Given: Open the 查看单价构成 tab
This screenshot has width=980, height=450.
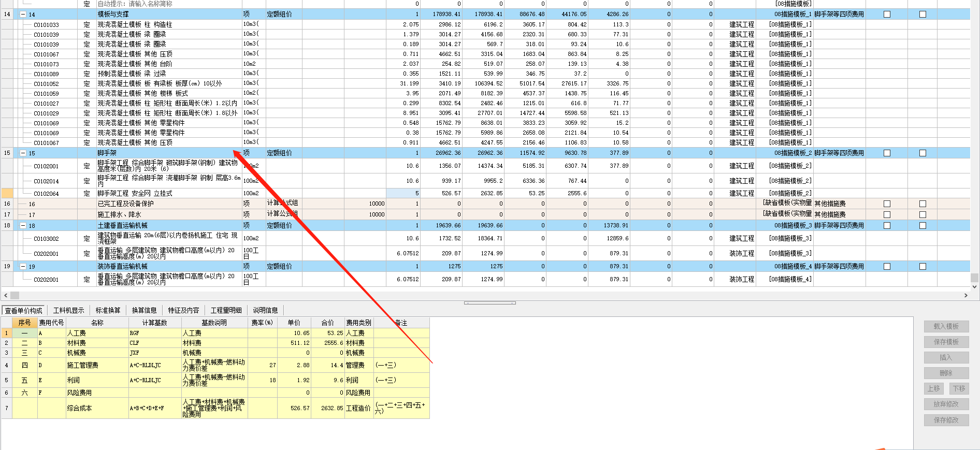Looking at the screenshot, I should [24, 311].
